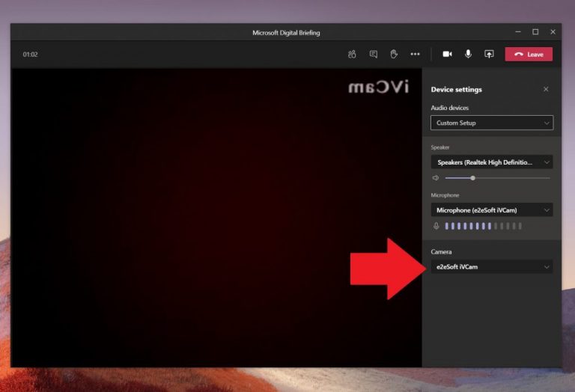This screenshot has height=392, width=575.
Task: Click the Device settings heading
Action: coord(457,89)
